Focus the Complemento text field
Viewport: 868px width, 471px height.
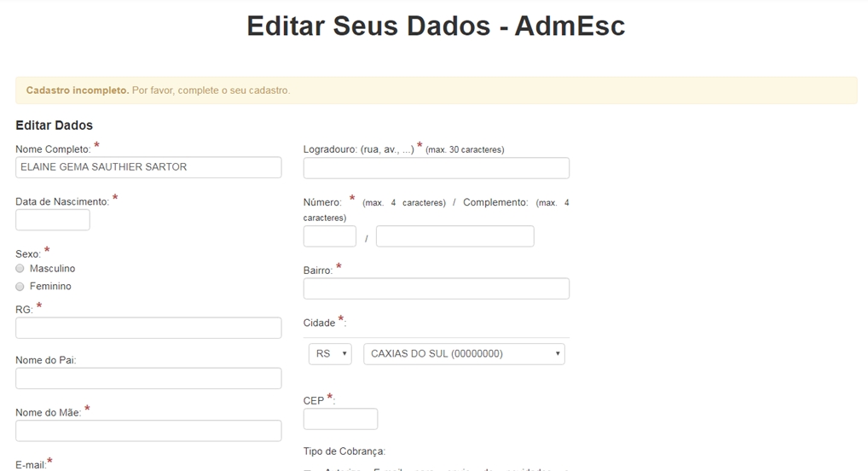[454, 236]
